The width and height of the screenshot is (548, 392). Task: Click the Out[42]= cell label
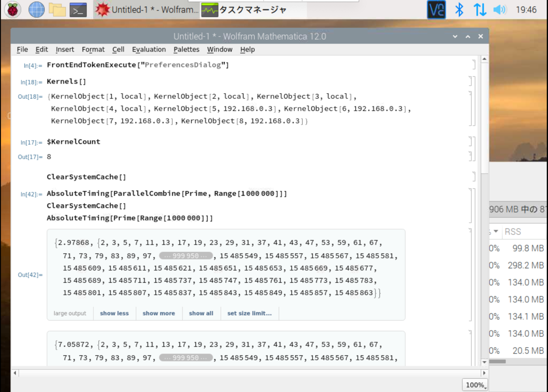pyautogui.click(x=30, y=275)
